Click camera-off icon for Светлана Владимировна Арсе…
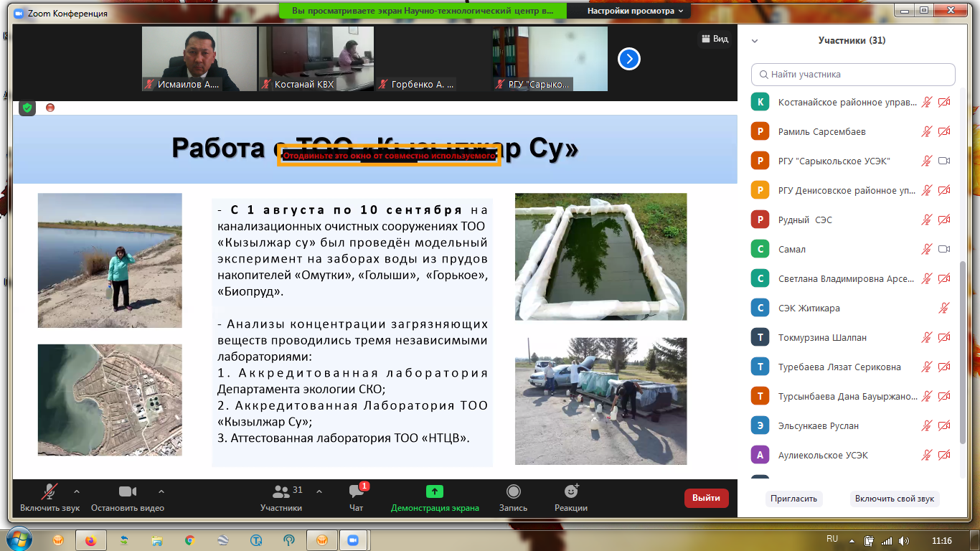 (x=944, y=278)
